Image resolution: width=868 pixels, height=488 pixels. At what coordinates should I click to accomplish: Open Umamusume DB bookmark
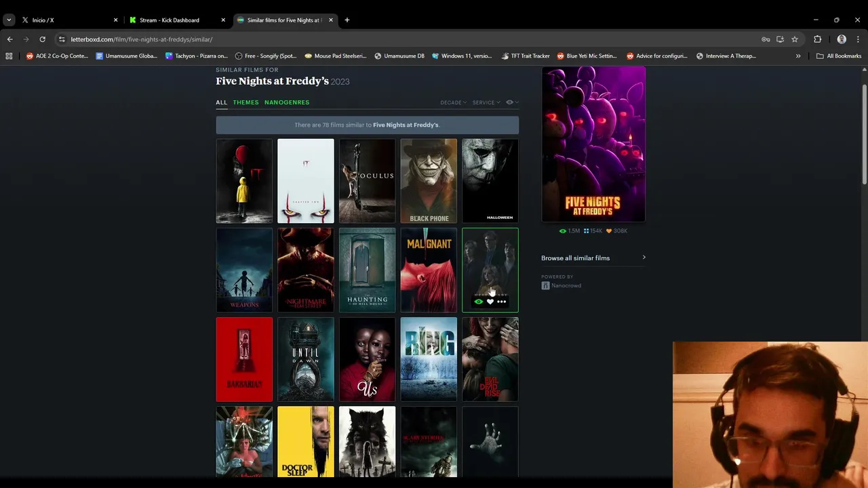[399, 56]
